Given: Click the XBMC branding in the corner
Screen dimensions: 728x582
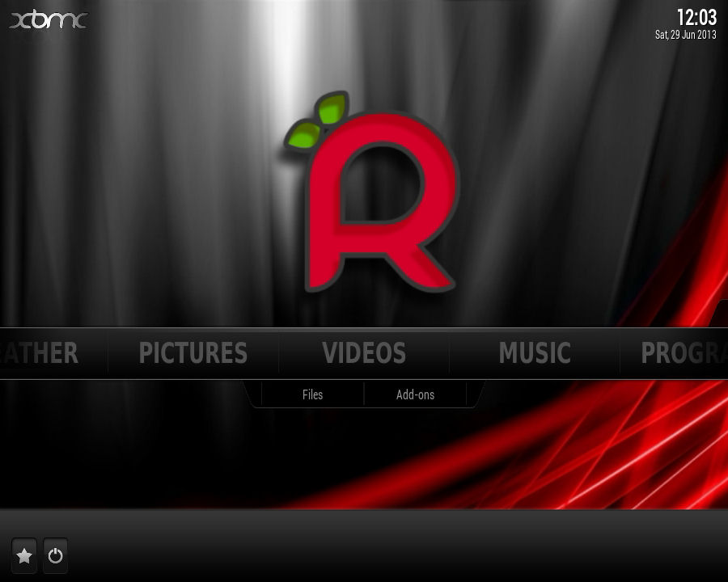Looking at the screenshot, I should [x=49, y=20].
